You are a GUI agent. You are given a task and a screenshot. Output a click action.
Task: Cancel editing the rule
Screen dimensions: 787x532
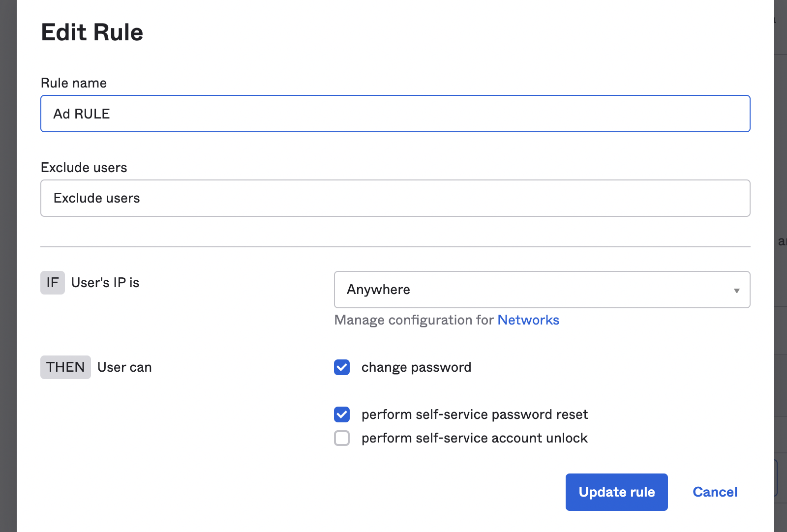(715, 492)
